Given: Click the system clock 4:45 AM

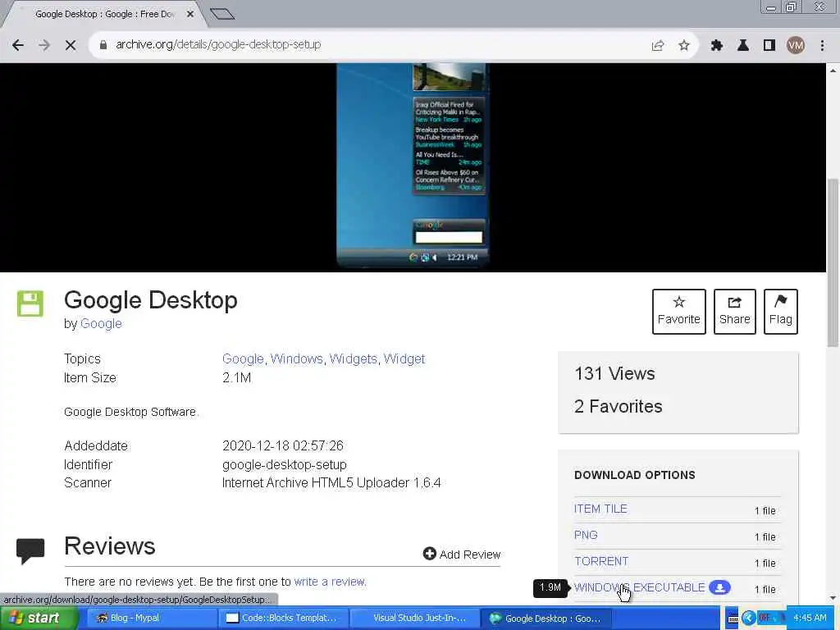Looking at the screenshot, I should [x=810, y=619].
